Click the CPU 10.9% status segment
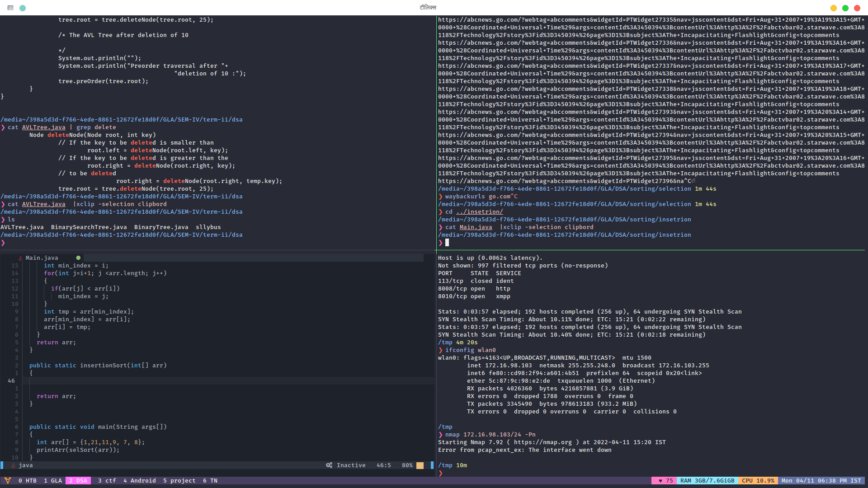 click(x=758, y=481)
